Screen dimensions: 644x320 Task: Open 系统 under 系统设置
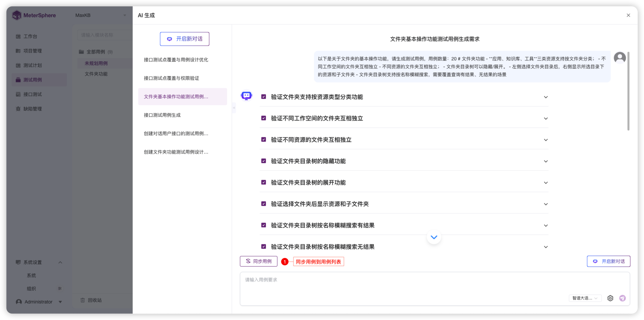point(32,276)
